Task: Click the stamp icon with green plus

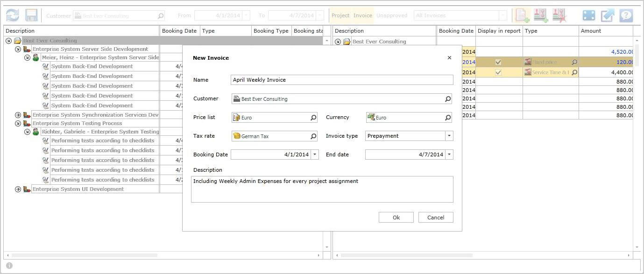Action: (541, 15)
